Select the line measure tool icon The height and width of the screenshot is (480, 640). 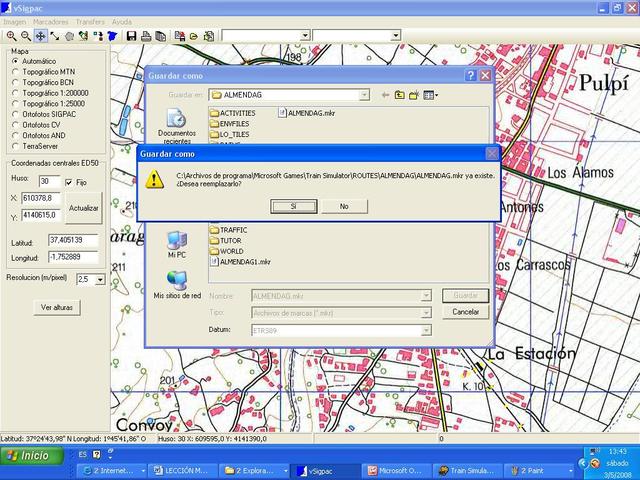pos(55,35)
